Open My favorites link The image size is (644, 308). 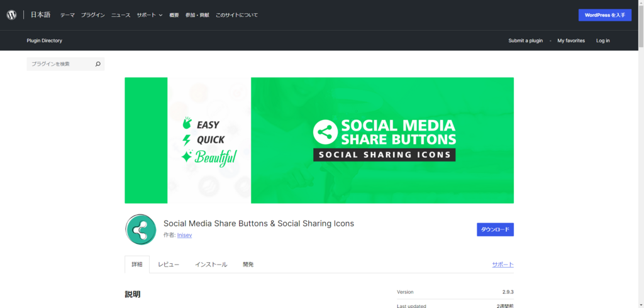tap(571, 41)
